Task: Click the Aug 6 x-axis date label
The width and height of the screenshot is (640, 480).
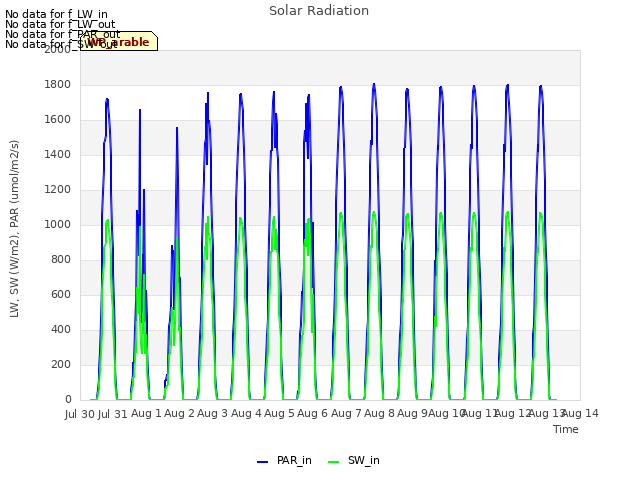Action: click(x=313, y=413)
